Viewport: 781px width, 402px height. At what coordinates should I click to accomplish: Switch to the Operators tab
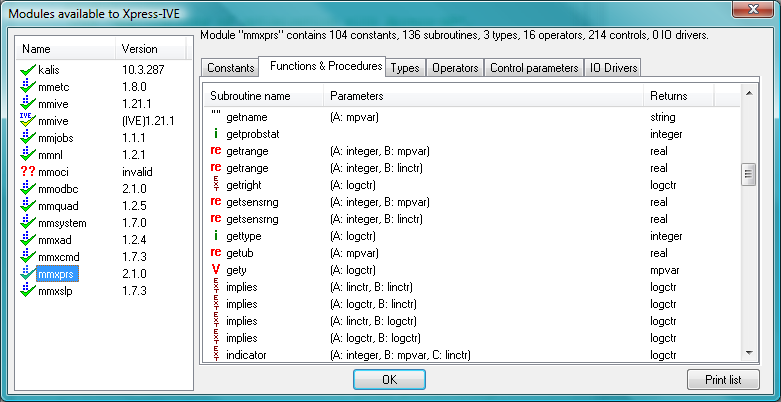click(x=454, y=68)
